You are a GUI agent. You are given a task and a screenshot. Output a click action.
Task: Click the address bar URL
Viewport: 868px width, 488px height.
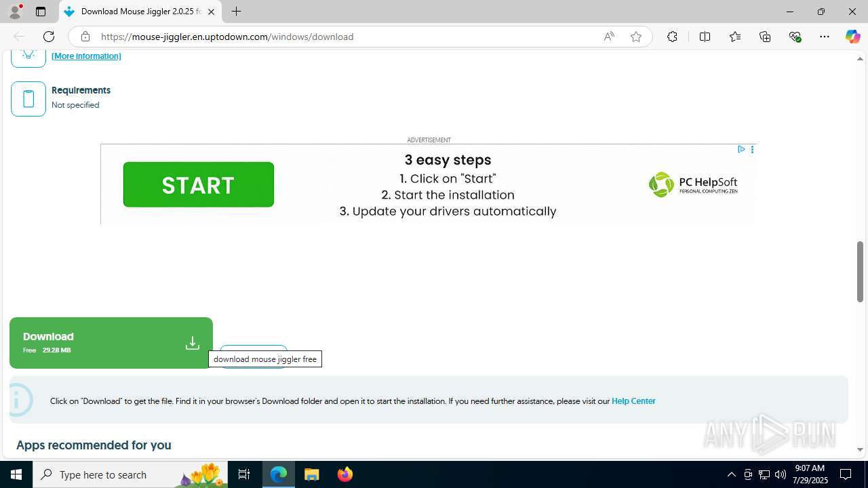point(227,37)
